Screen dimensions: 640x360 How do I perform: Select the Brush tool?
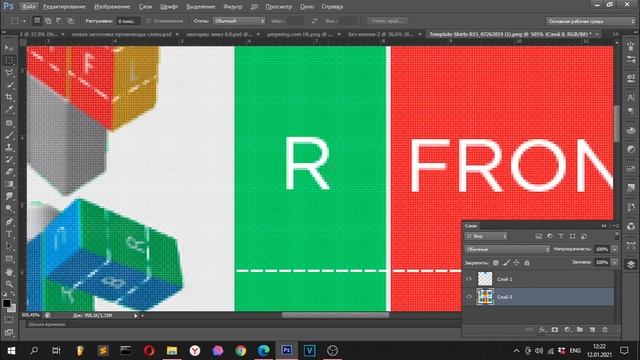(x=9, y=135)
